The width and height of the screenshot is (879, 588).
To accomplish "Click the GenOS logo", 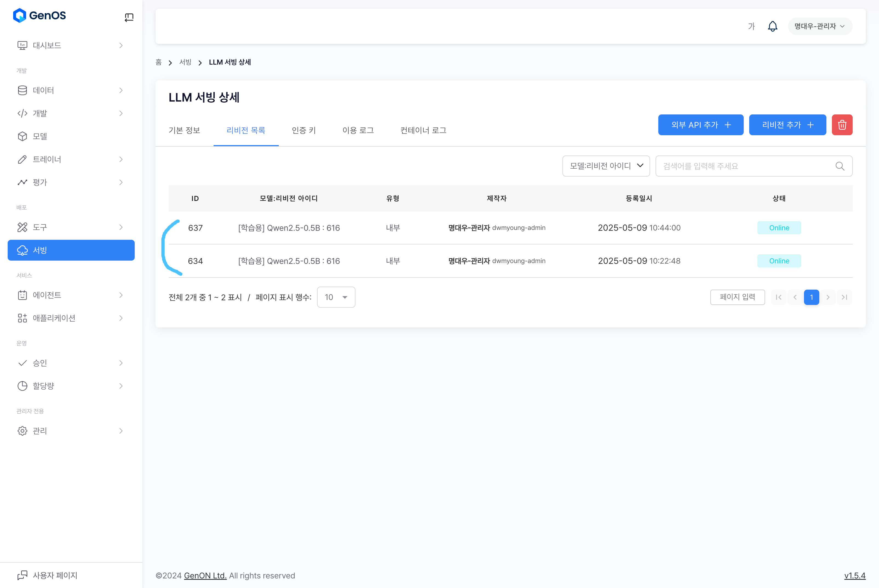I will pyautogui.click(x=40, y=15).
